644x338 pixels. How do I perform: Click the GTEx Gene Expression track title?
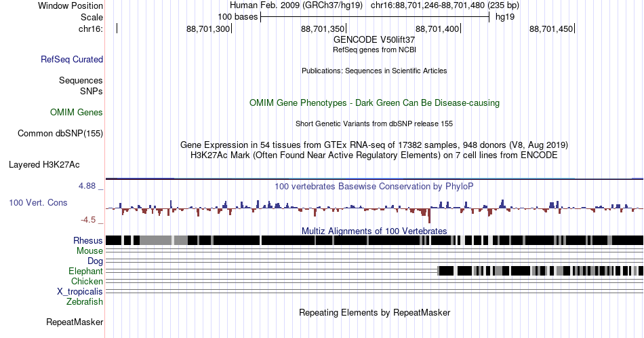click(x=374, y=145)
